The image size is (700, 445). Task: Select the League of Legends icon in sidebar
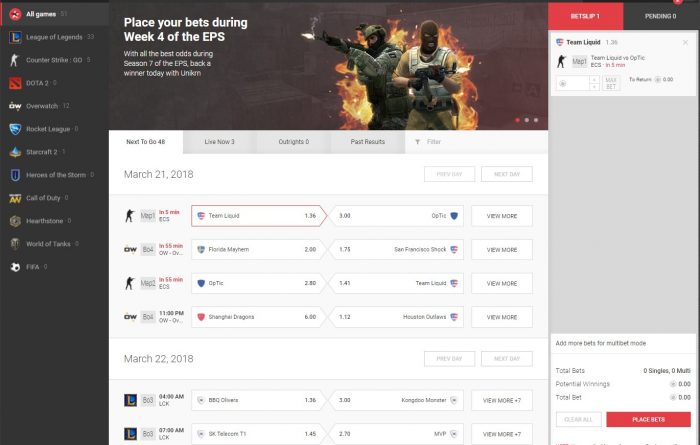click(15, 37)
